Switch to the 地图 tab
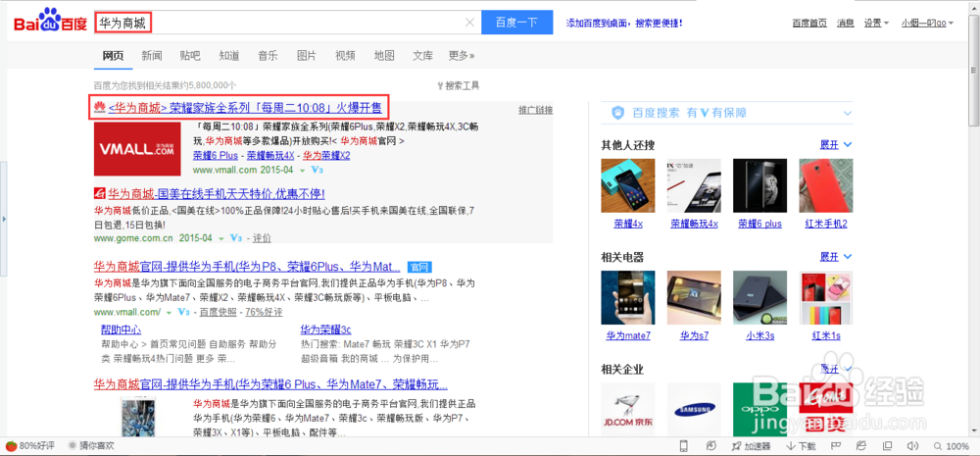 click(x=384, y=56)
